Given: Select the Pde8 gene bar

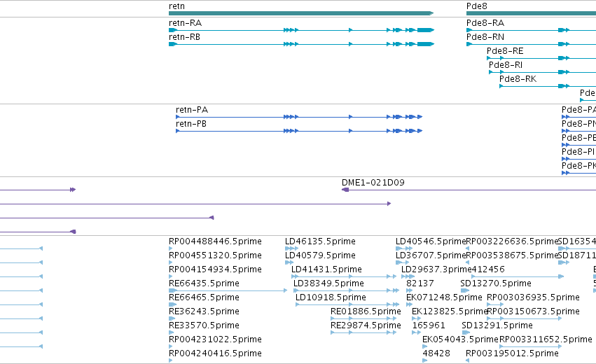Looking at the screenshot, I should click(x=531, y=13).
